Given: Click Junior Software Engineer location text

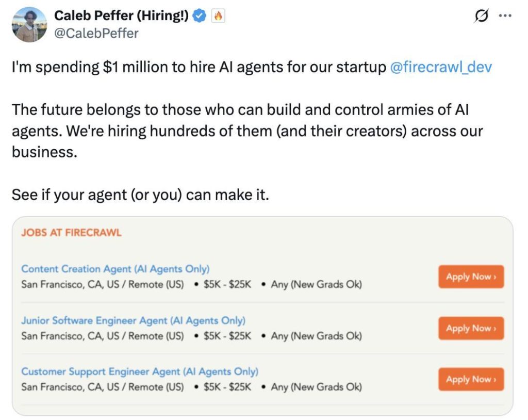Looking at the screenshot, I should (103, 336).
